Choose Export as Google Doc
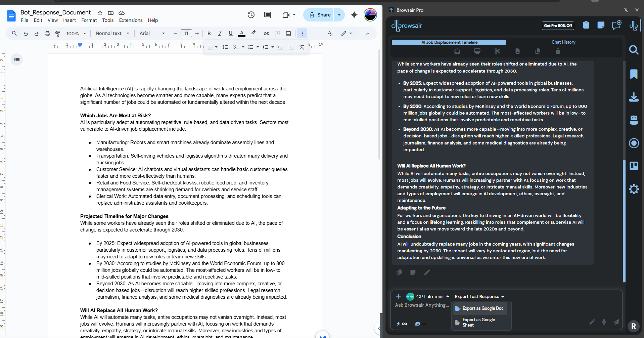The image size is (644, 338). pos(480,308)
